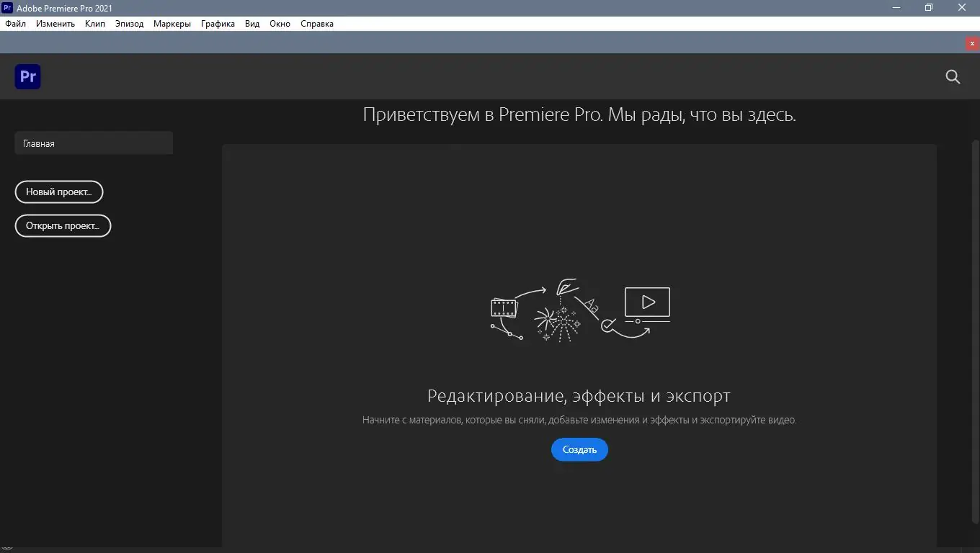
Task: Click the Premiere Pro logo icon
Action: coord(27,76)
